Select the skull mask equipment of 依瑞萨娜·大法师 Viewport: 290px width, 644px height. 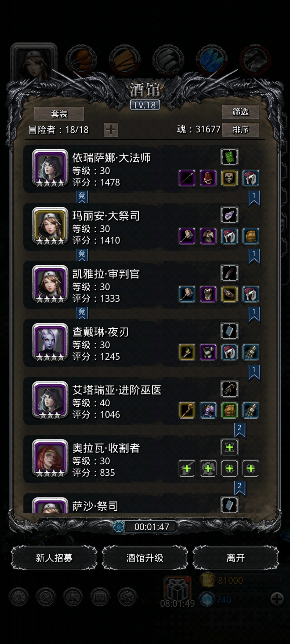tap(229, 178)
